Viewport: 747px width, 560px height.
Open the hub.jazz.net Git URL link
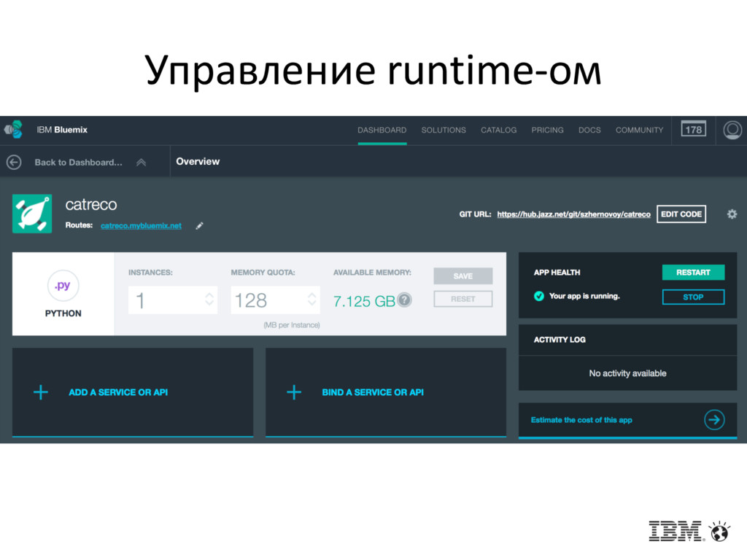[573, 214]
